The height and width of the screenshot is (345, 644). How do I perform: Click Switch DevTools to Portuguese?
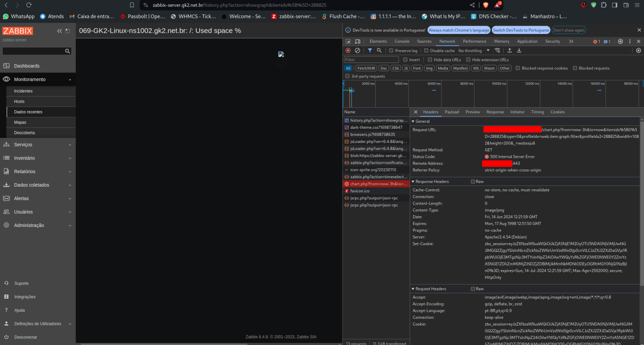[521, 30]
